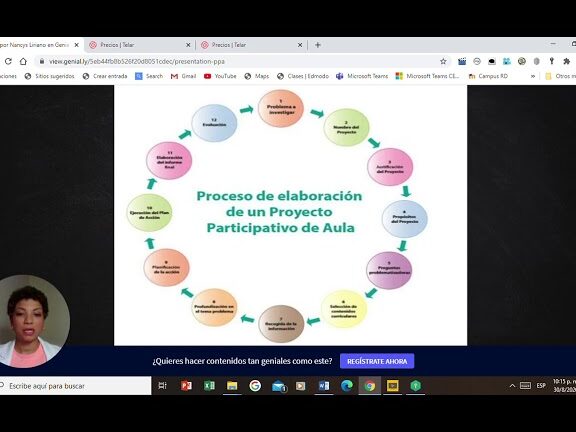Open the YouTube bookmark
The image size is (576, 432).
pyautogui.click(x=220, y=76)
